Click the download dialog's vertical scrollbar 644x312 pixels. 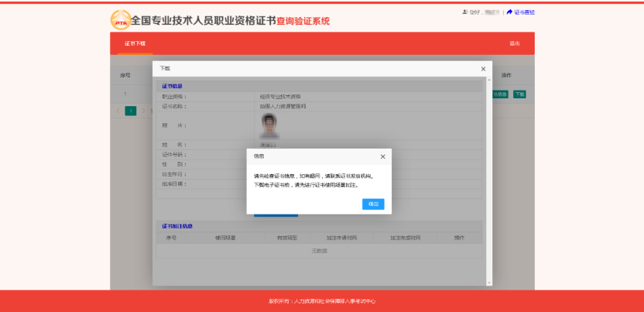tap(488, 180)
